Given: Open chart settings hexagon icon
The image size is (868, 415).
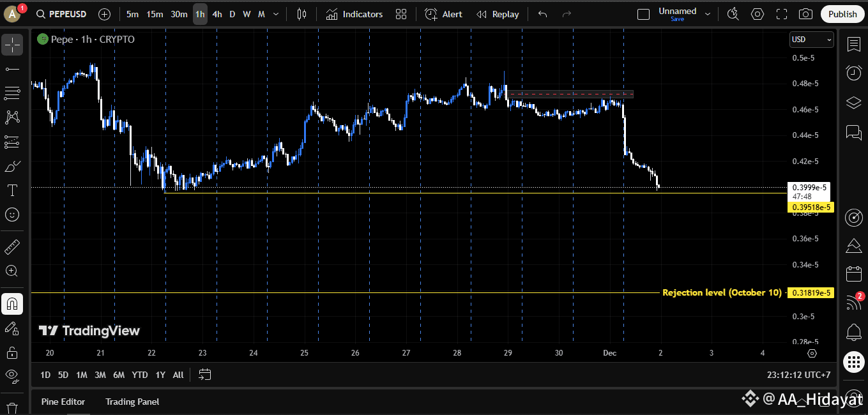Looking at the screenshot, I should point(758,14).
